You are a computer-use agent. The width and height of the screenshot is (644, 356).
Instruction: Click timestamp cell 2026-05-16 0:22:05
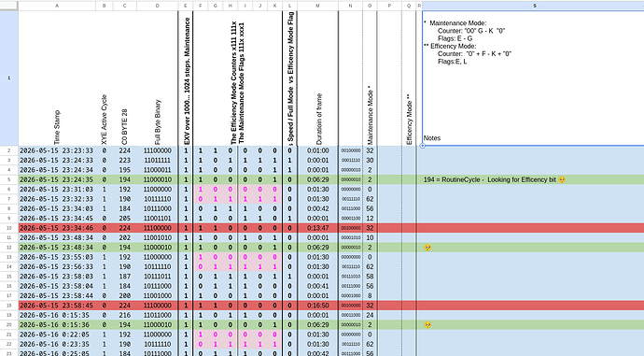(57, 335)
